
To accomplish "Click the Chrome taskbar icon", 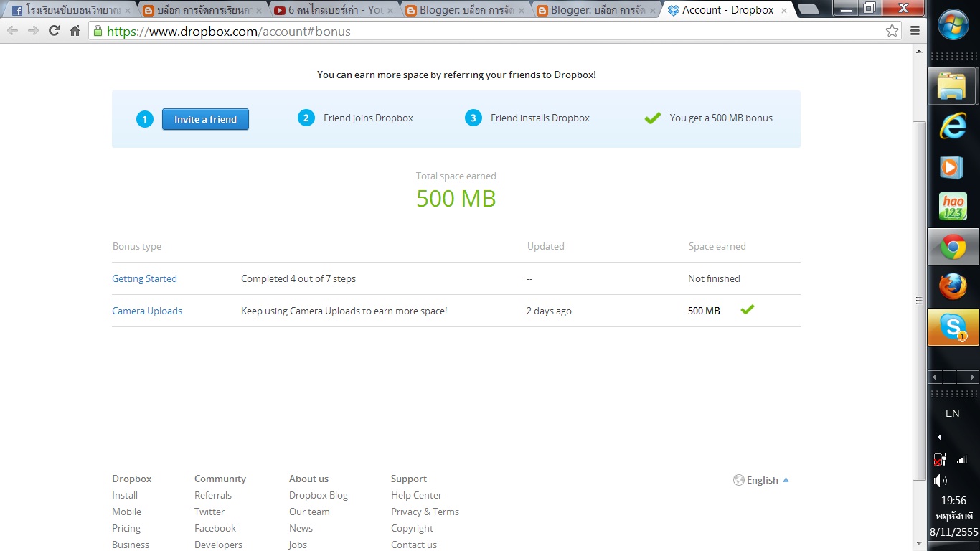I will [953, 248].
